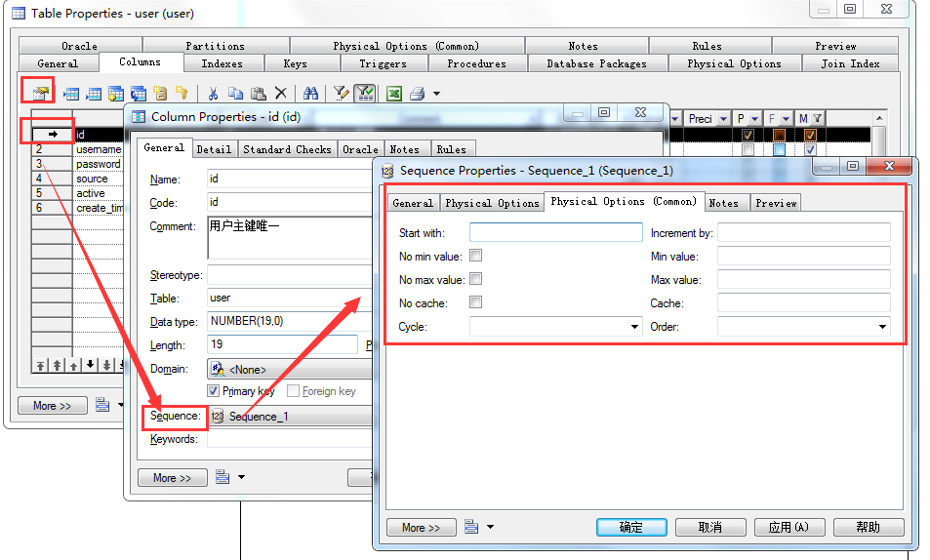This screenshot has height=560, width=930.
Task: Toggle the P checkbox in the username row
Action: click(x=748, y=149)
